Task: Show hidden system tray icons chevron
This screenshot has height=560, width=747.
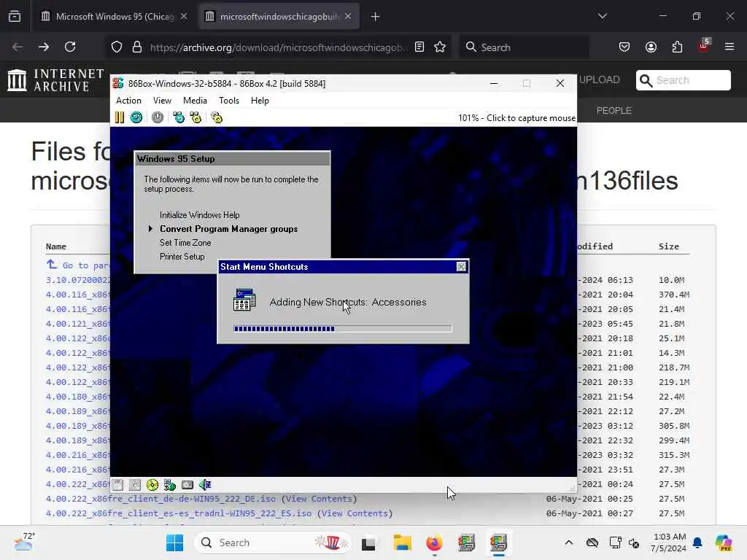Action: point(569,542)
